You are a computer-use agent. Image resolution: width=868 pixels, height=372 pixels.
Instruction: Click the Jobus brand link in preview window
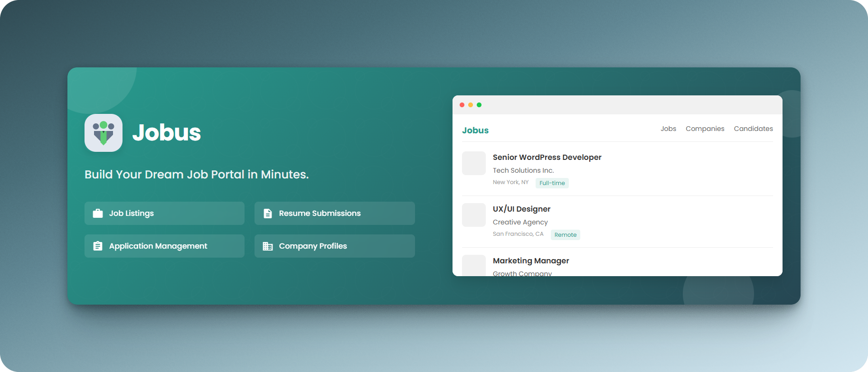[x=475, y=130]
